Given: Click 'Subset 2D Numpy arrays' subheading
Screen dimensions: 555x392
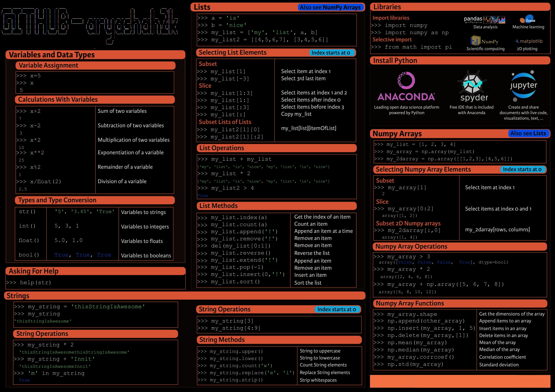Looking at the screenshot, I should 408,223.
